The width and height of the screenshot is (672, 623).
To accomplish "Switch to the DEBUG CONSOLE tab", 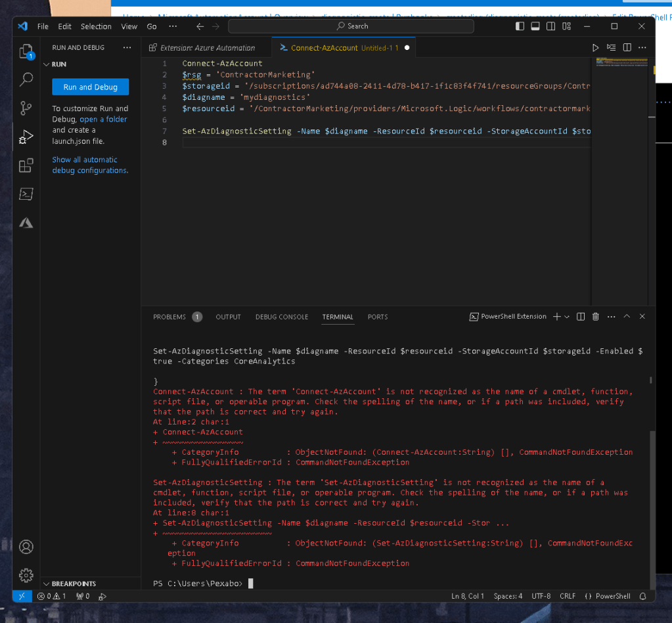I will point(282,317).
